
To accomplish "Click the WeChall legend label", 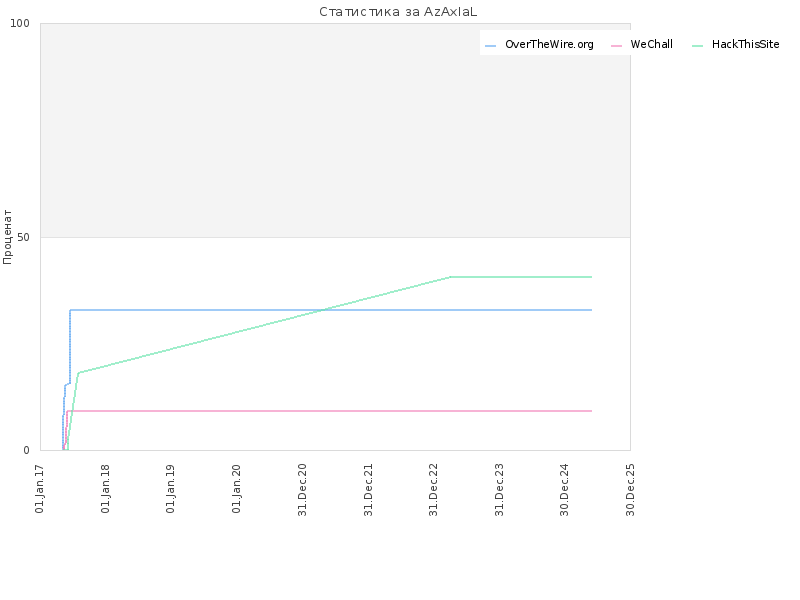I will point(652,44).
